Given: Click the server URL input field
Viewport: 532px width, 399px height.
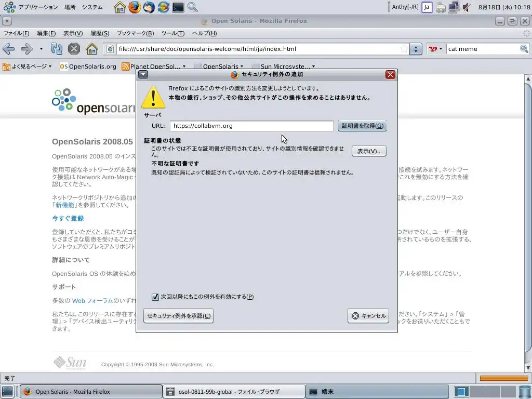Looking at the screenshot, I should click(252, 126).
